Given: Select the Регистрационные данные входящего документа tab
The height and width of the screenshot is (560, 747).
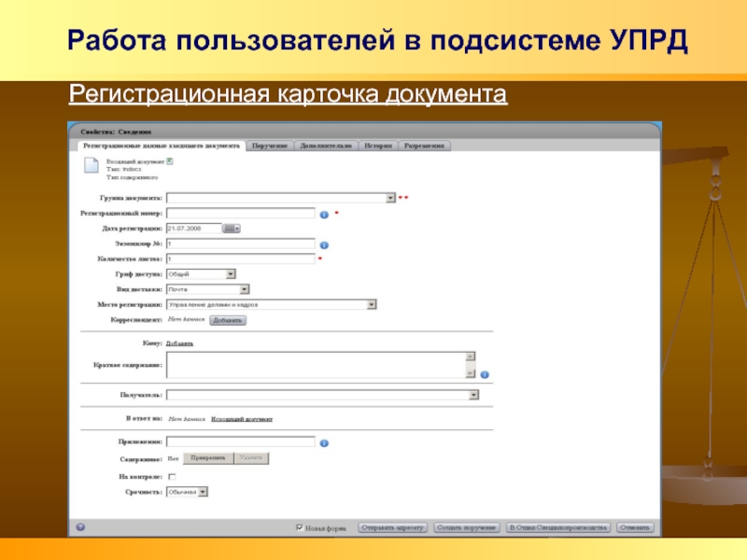Looking at the screenshot, I should [x=162, y=146].
